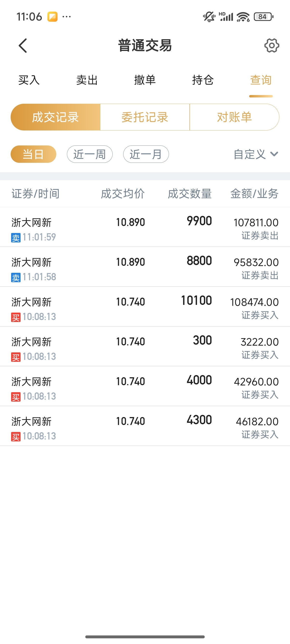Expand the 自定义 date range dropdown
The image size is (290, 644).
(256, 154)
